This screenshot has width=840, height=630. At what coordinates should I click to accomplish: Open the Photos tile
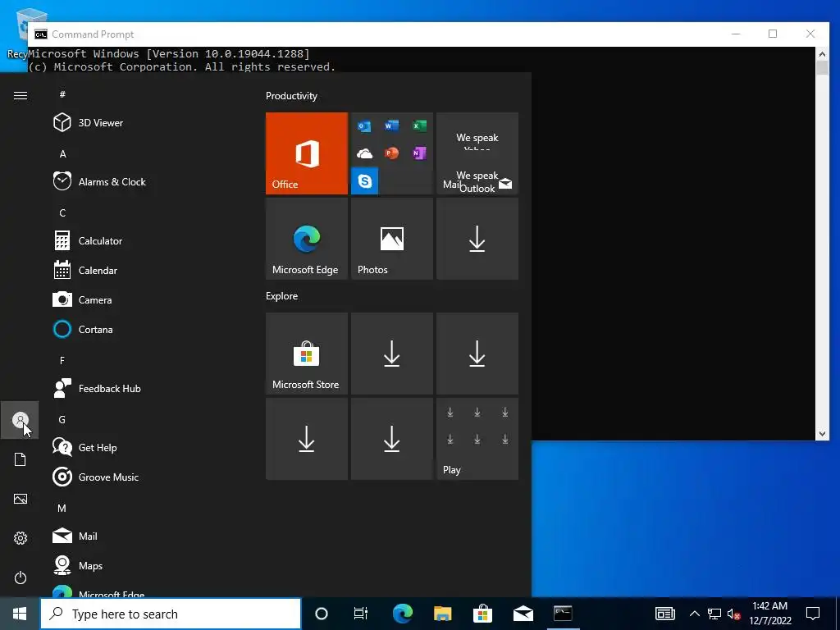391,239
